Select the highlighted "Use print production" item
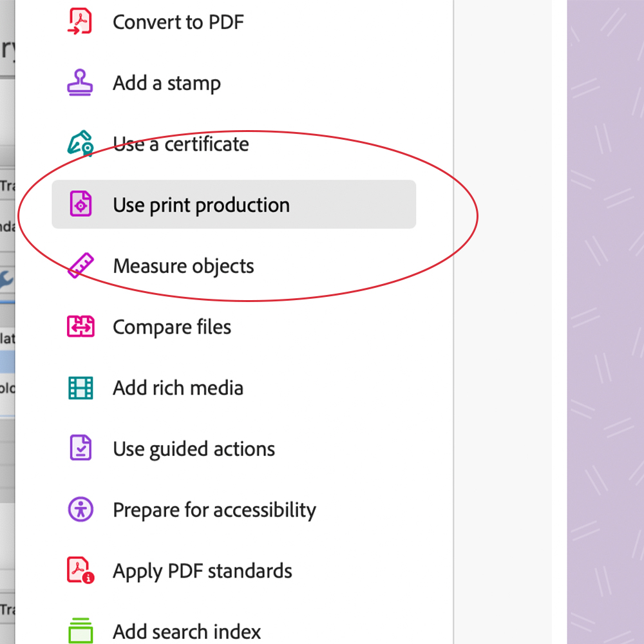The height and width of the screenshot is (644, 644). (234, 204)
